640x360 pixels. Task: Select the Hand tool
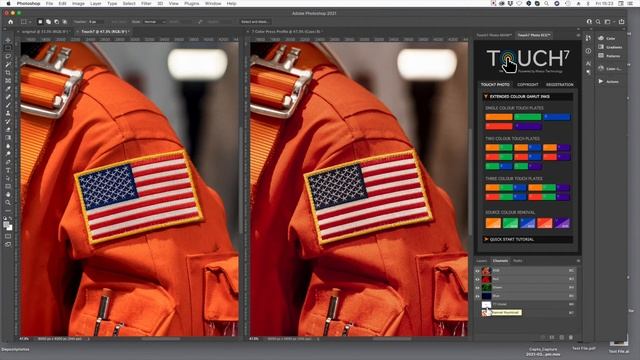point(8,194)
